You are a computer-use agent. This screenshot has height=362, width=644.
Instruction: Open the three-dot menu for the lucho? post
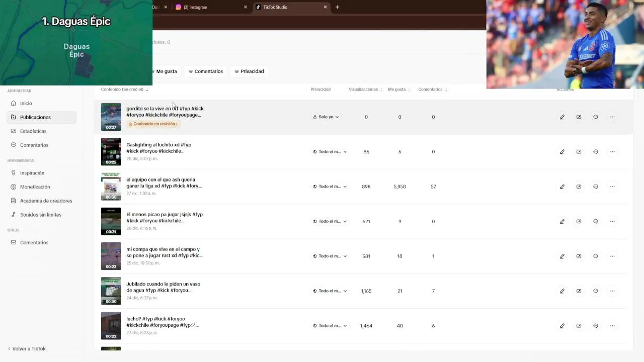[612, 326]
